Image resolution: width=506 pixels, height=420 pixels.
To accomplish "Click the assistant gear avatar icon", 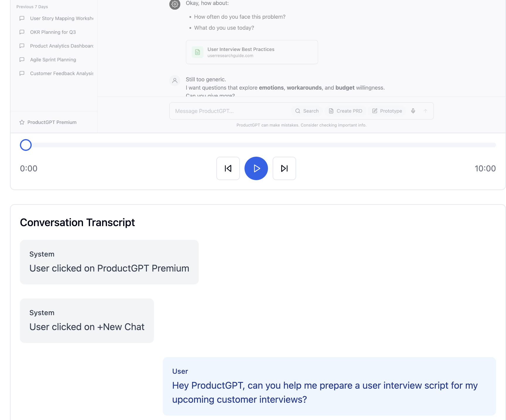I will [175, 4].
